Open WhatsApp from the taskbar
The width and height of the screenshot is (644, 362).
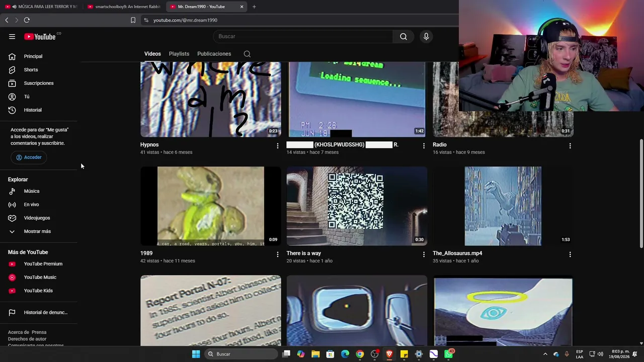pos(448,354)
